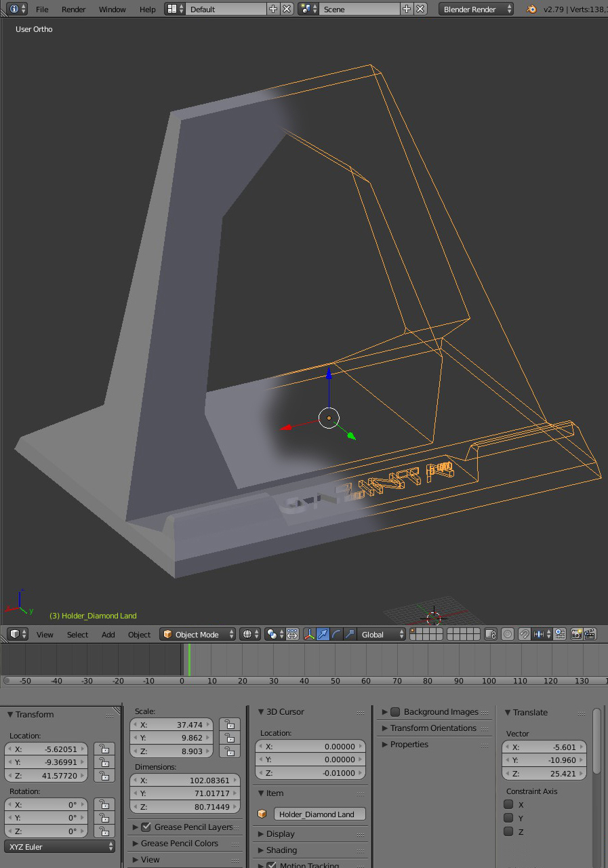Open the XYZ Euler rotation mode dropdown

click(59, 846)
